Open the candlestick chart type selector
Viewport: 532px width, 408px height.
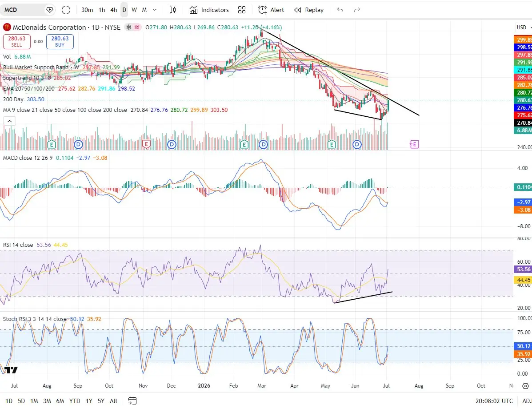[x=172, y=10]
